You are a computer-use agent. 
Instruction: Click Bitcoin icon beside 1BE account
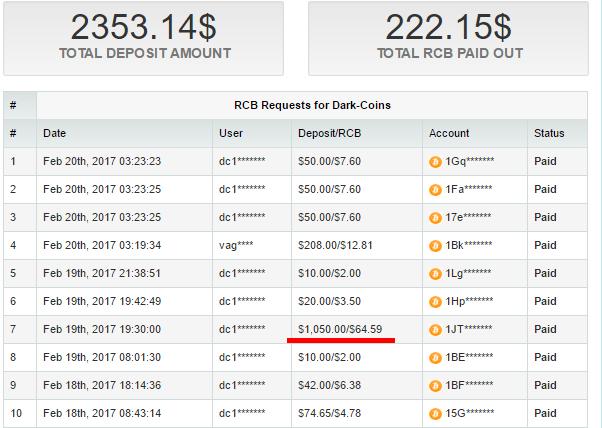435,357
